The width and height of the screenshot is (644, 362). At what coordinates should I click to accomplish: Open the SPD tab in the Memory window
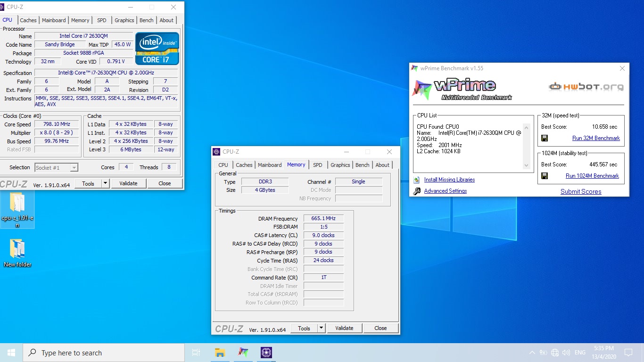click(318, 165)
